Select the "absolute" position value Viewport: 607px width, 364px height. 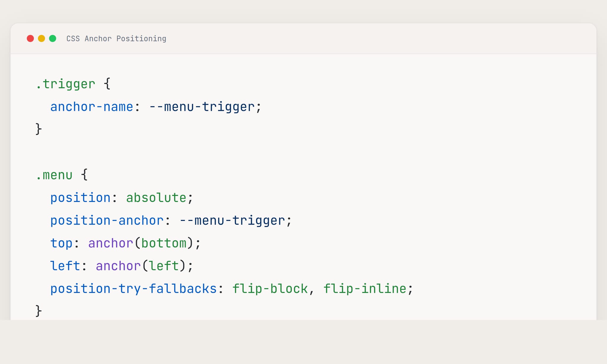click(x=156, y=198)
